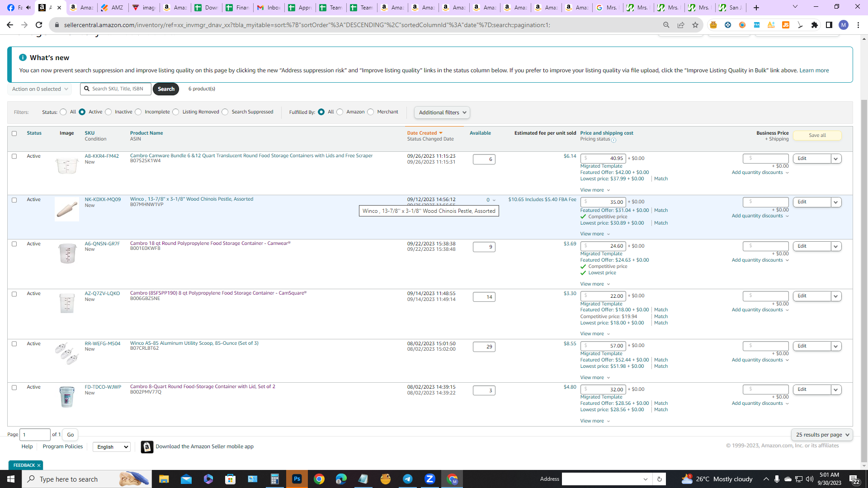Click the Save all button

coord(817,136)
